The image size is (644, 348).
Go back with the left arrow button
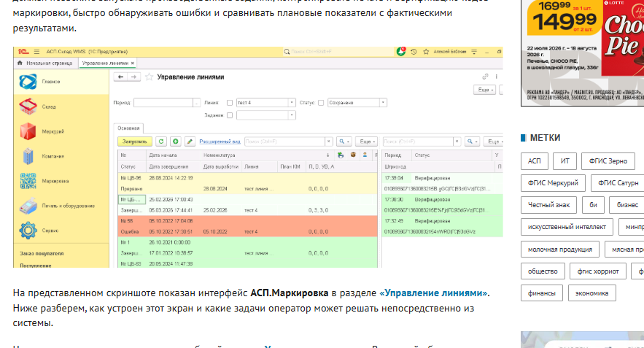pyautogui.click(x=121, y=77)
